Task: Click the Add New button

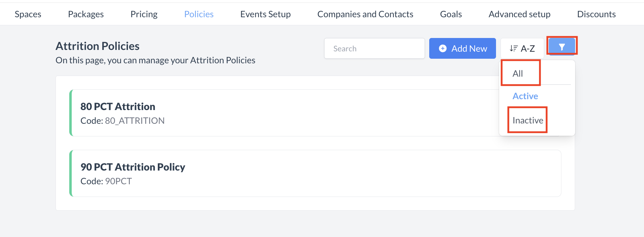Action: pos(462,49)
